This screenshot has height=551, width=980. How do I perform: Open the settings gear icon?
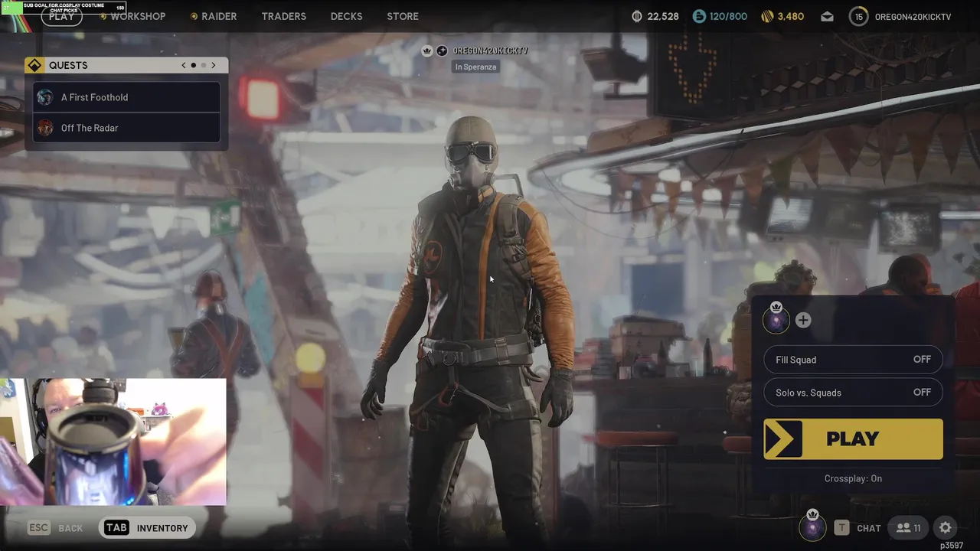coord(946,528)
